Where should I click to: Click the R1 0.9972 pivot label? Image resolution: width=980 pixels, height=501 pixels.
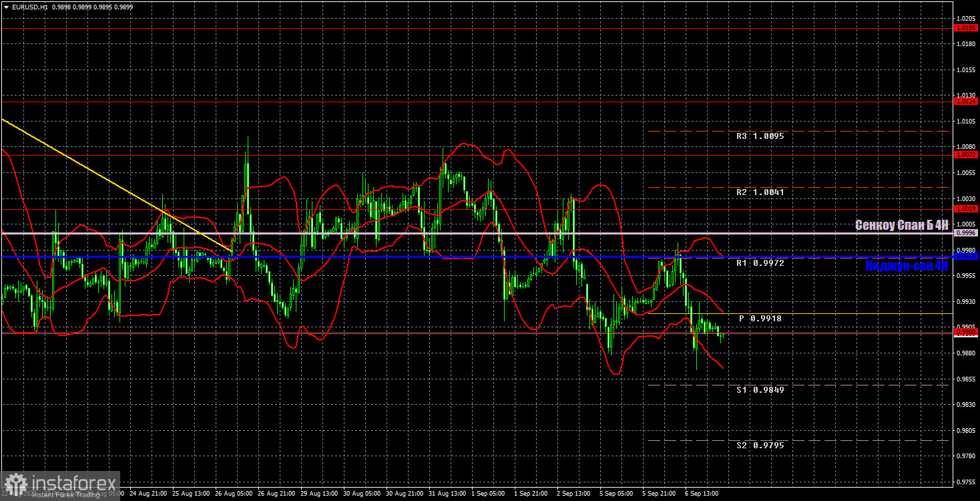point(760,263)
